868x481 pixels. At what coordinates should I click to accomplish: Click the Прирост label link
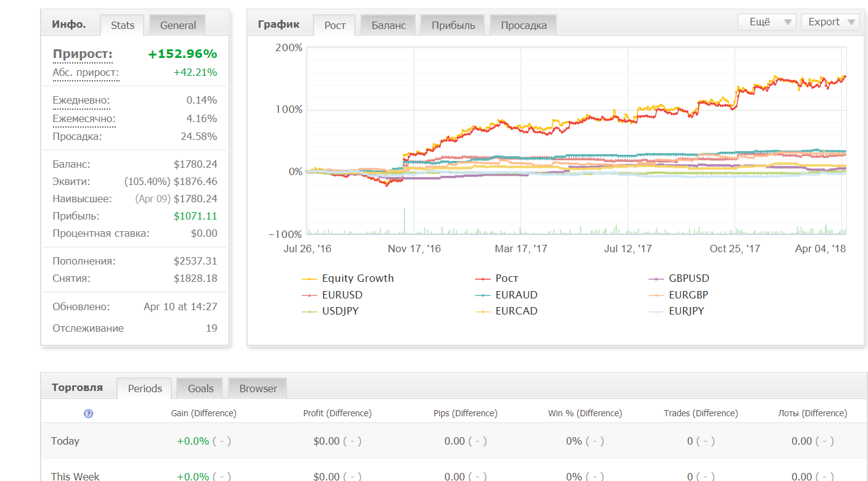83,54
